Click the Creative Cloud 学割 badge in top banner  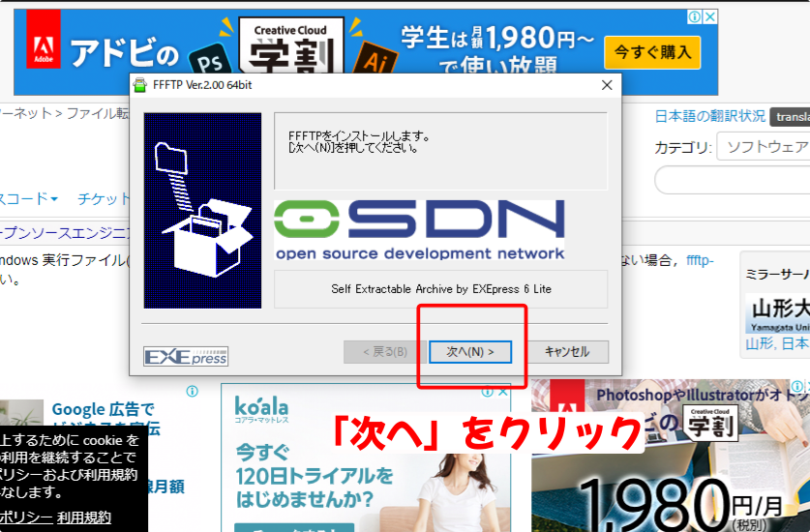coord(291,45)
